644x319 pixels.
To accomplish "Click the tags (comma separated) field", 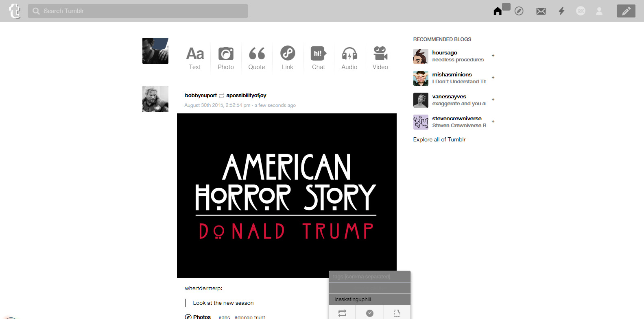I will (x=370, y=277).
